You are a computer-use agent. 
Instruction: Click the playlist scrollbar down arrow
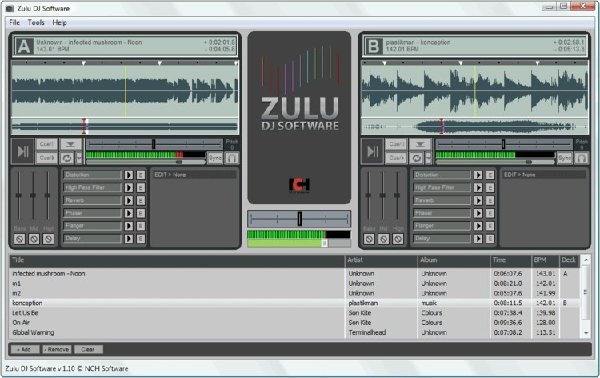586,333
